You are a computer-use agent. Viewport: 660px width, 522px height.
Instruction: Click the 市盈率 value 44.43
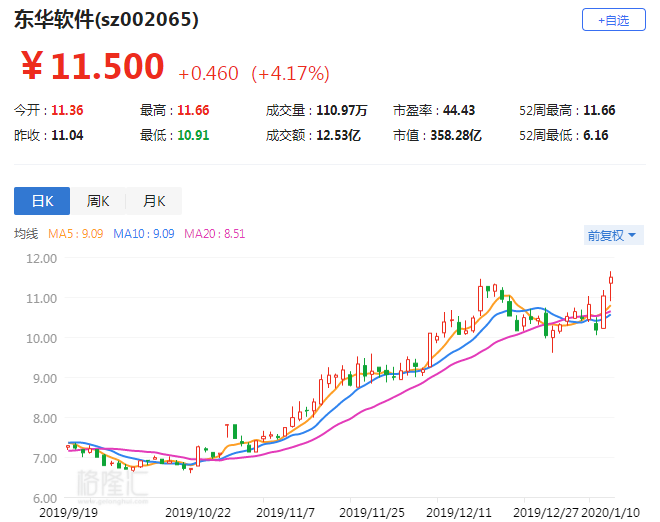tap(459, 110)
